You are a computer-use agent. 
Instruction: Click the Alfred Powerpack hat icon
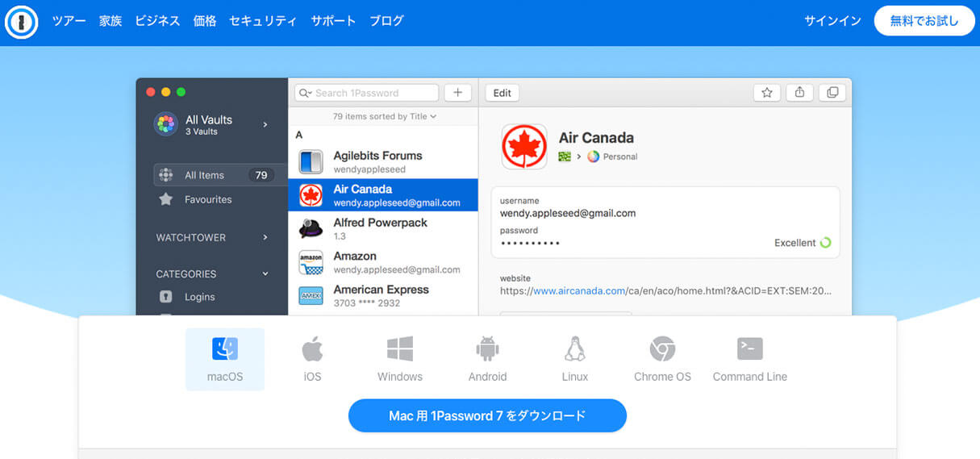(311, 228)
